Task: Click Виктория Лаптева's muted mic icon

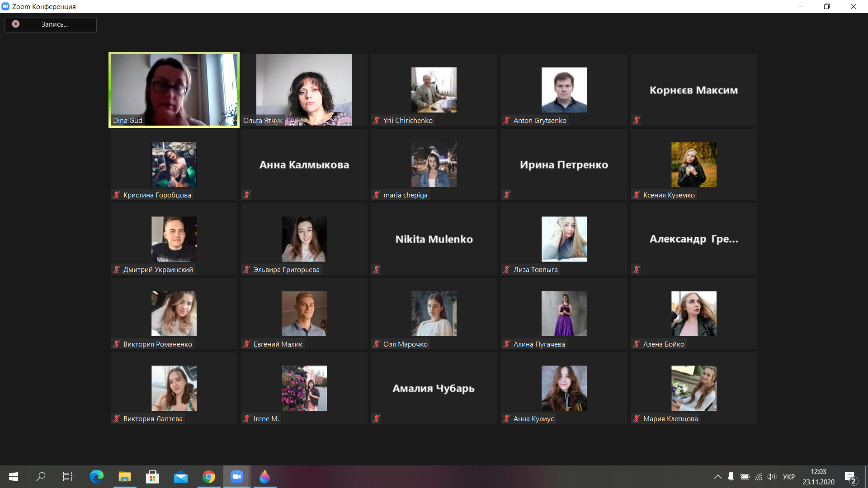Action: 117,418
